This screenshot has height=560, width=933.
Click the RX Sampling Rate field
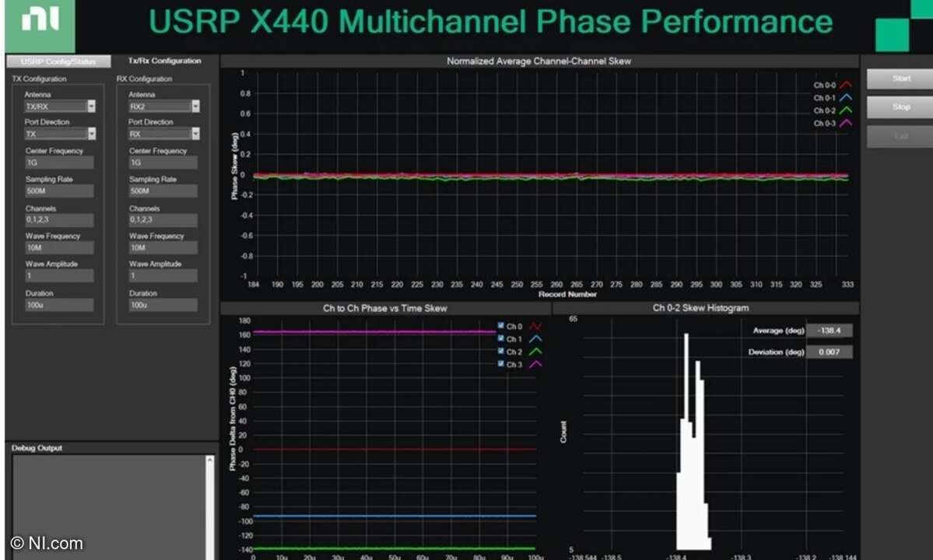163,191
